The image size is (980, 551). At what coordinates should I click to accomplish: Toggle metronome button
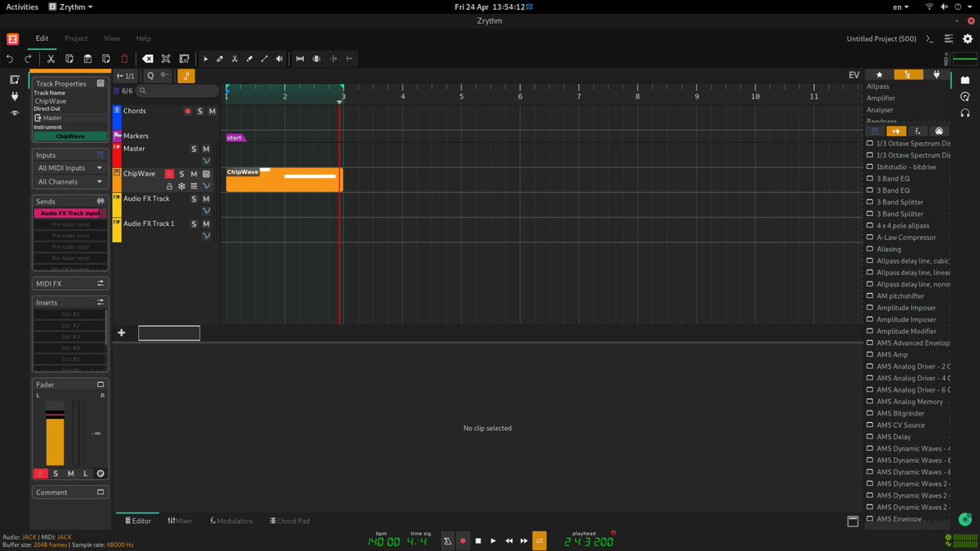tap(448, 540)
